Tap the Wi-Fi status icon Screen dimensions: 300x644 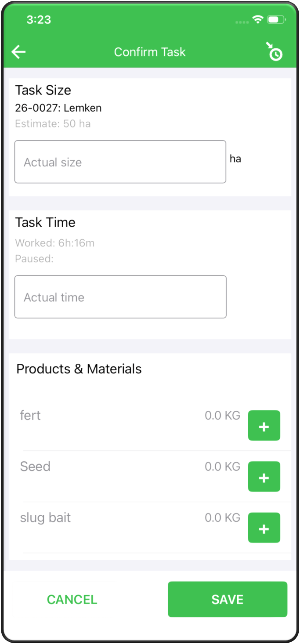coord(258,19)
